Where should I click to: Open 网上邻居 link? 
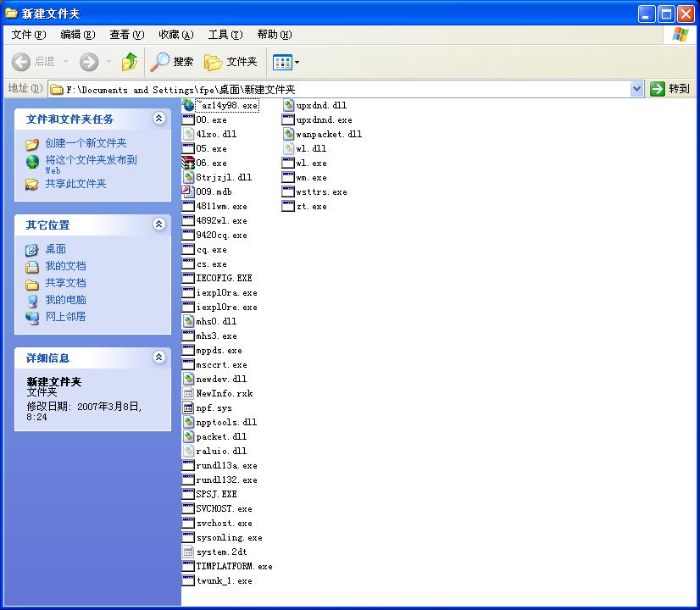65,317
